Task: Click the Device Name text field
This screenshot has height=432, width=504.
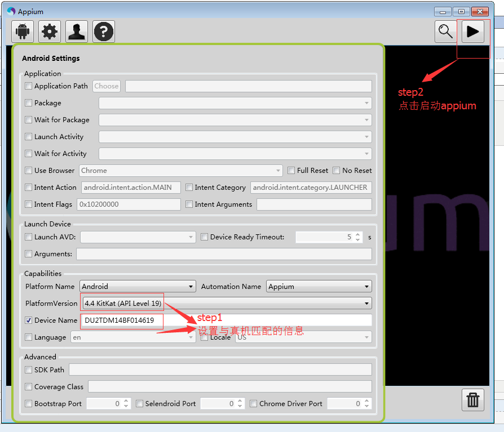Action: (x=227, y=320)
